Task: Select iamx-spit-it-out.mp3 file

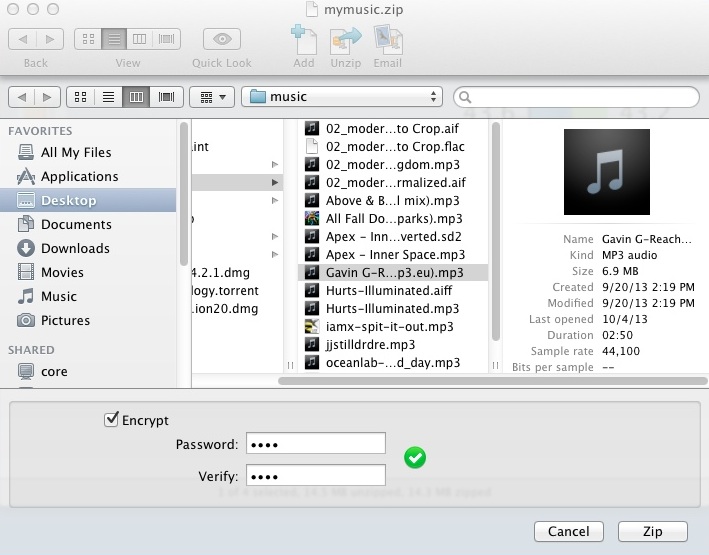Action: point(392,326)
